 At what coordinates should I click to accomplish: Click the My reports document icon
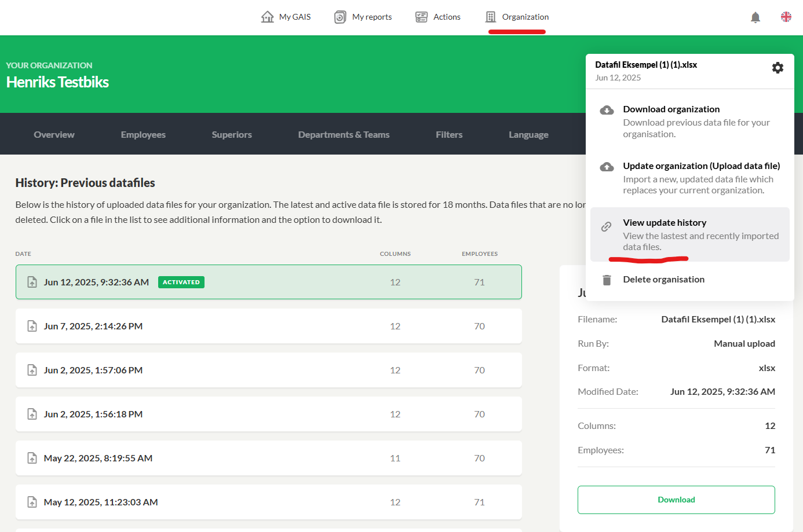(x=340, y=17)
